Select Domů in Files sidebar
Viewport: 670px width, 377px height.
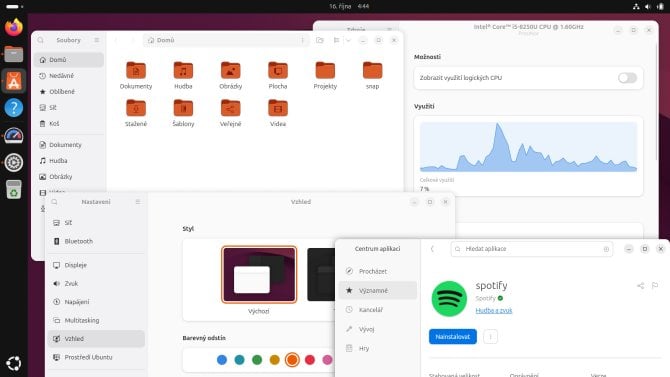pos(69,60)
